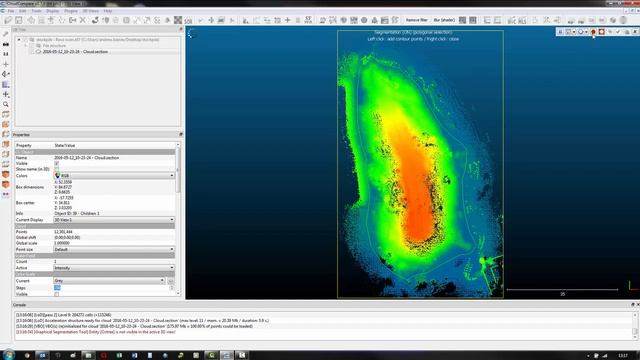This screenshot has height=360, width=640.
Task: Click the wrench icon in left sidebar
Action: click(x=6, y=34)
